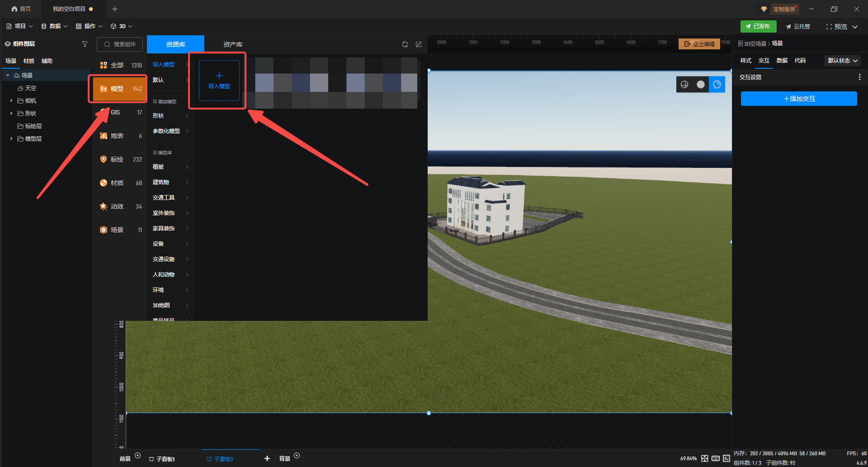Select the solid sphere shading mode
Viewport: 868px width, 467px height.
(701, 85)
